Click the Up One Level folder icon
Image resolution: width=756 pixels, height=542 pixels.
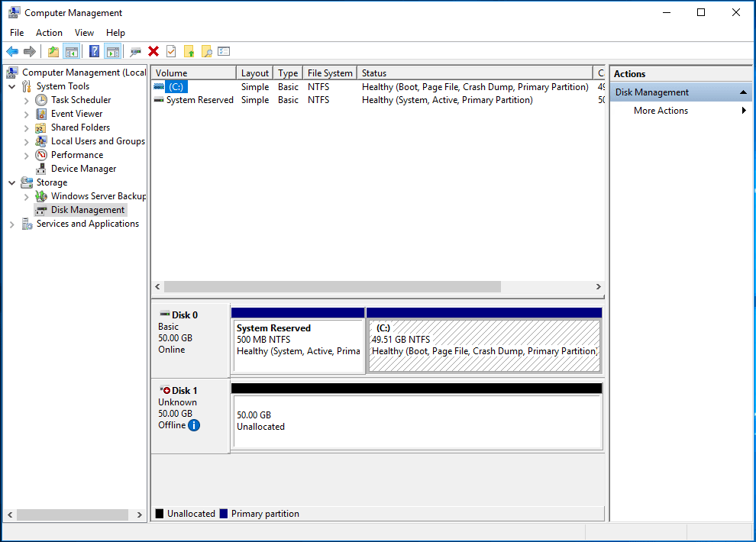[x=53, y=52]
